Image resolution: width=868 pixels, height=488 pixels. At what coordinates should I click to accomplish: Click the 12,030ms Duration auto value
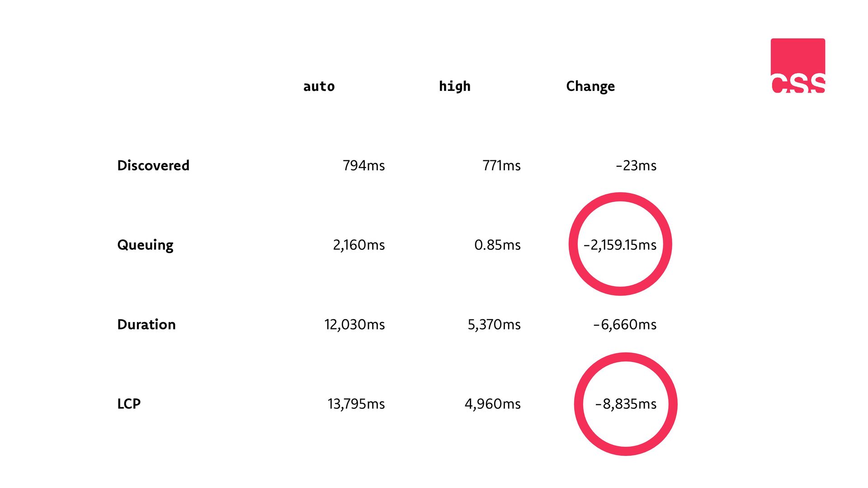tap(354, 324)
